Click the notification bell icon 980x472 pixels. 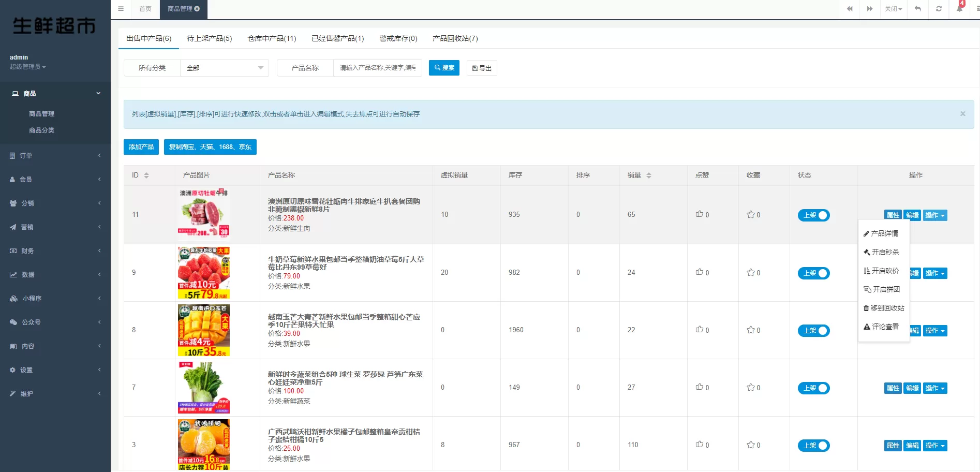coord(959,9)
